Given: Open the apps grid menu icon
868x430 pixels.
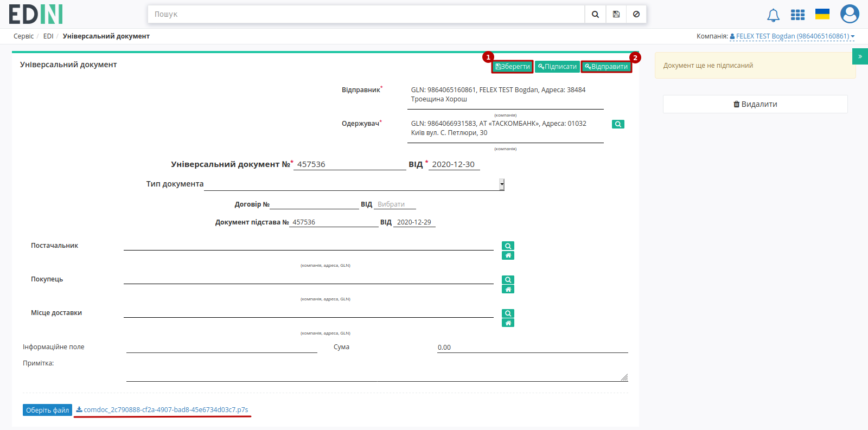Looking at the screenshot, I should coord(797,15).
